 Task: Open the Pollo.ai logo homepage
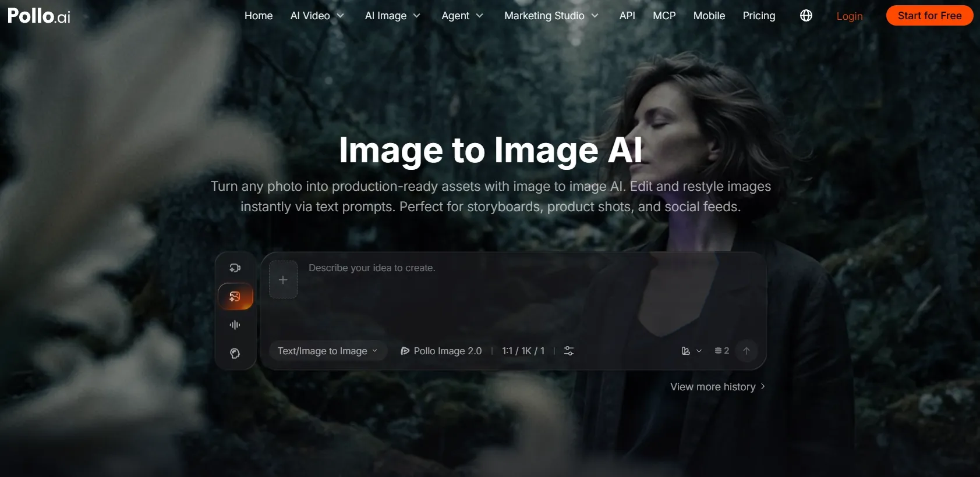[x=39, y=16]
